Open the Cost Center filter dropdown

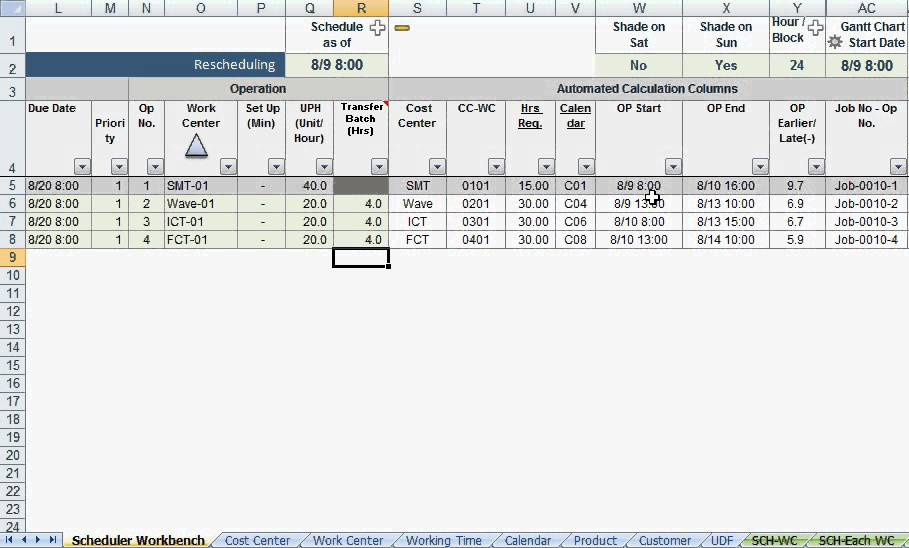click(437, 167)
